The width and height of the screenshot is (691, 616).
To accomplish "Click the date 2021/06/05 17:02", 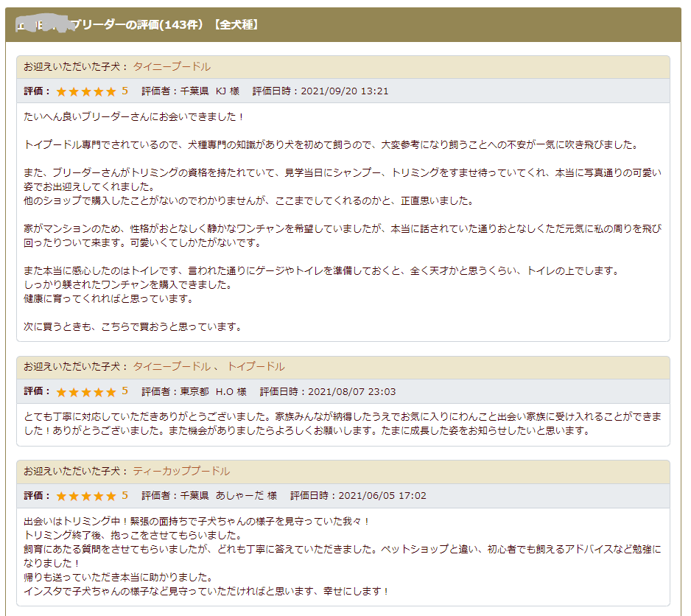I will tap(382, 496).
